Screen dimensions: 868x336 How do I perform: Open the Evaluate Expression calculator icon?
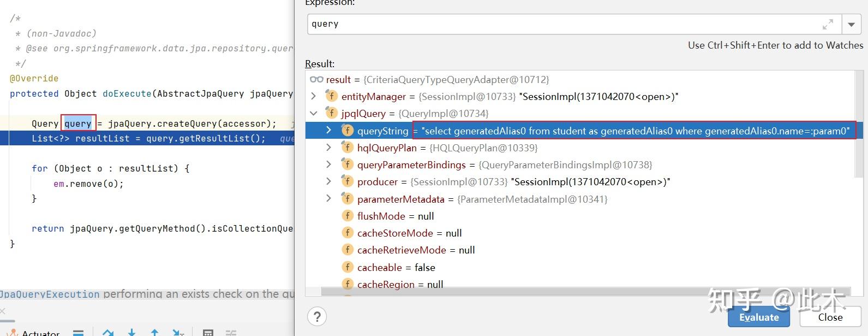click(208, 332)
